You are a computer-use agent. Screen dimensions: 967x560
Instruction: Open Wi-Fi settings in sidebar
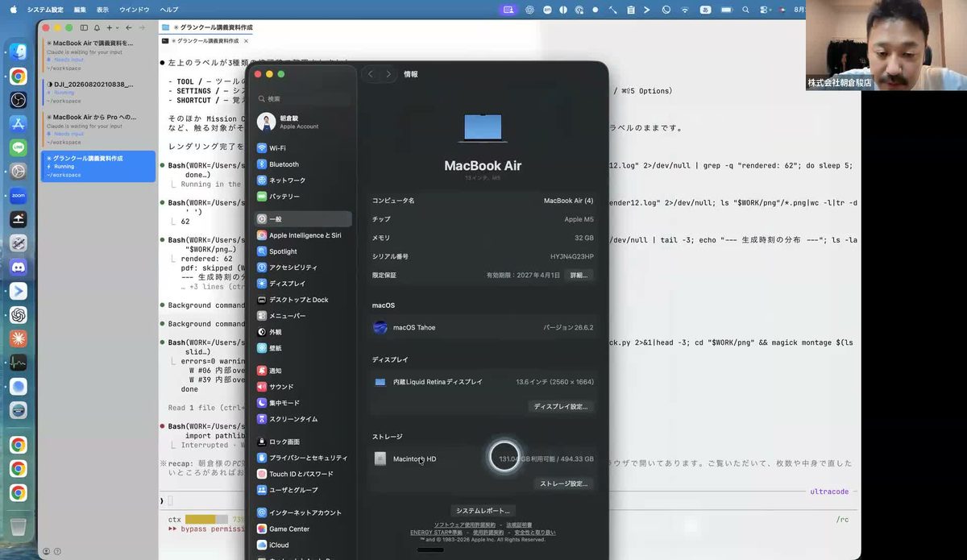click(x=303, y=148)
